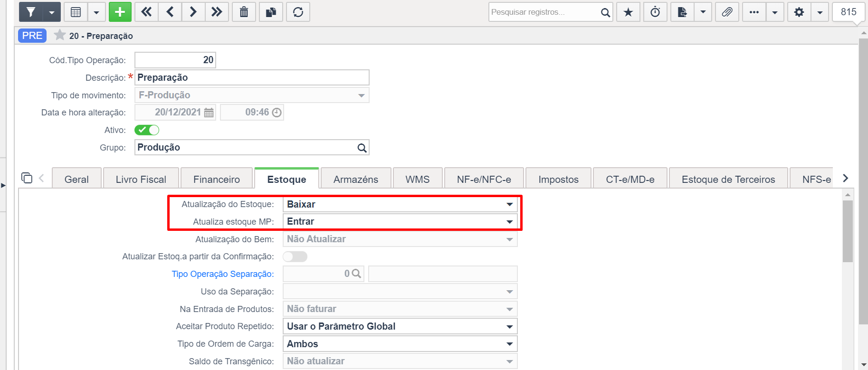The height and width of the screenshot is (370, 868).
Task: Go to last record
Action: pyautogui.click(x=217, y=12)
